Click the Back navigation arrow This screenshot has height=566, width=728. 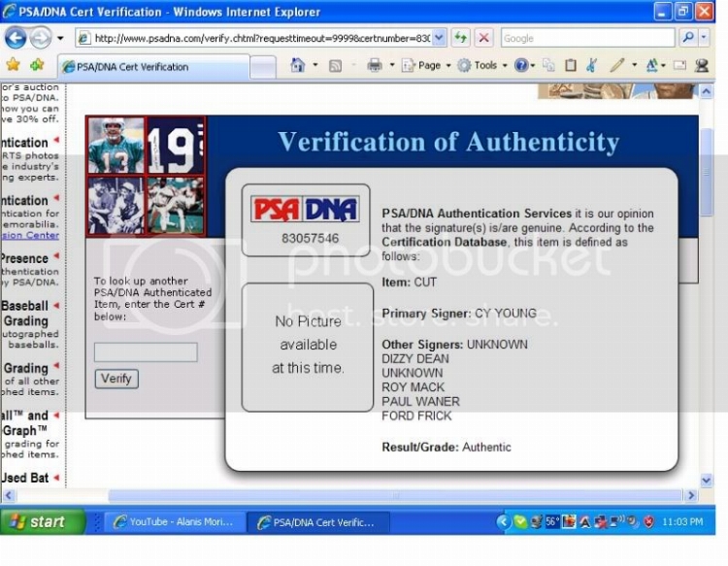[16, 38]
